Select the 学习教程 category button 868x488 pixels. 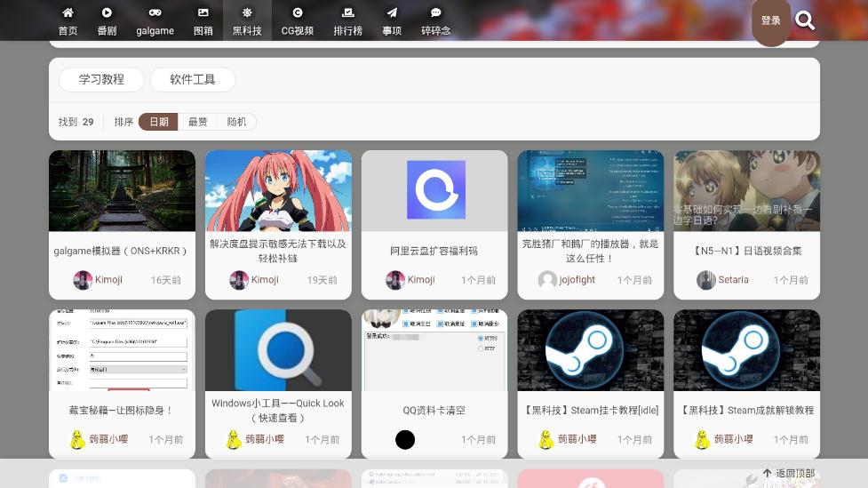[101, 79]
